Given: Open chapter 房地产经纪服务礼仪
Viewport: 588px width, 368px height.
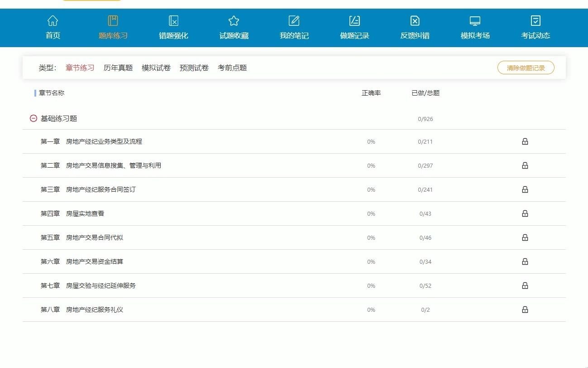Looking at the screenshot, I should 95,310.
